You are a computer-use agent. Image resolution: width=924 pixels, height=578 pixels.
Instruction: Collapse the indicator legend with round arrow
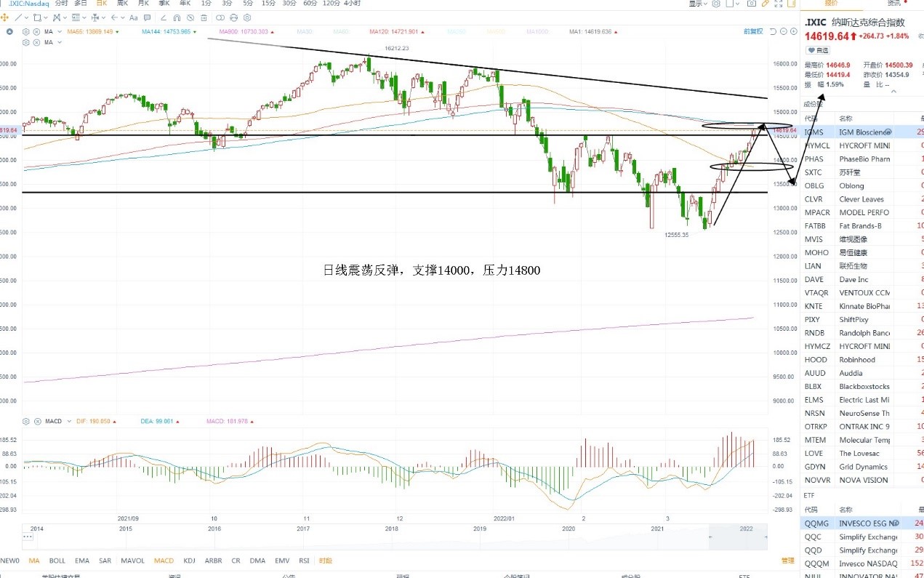point(9,32)
